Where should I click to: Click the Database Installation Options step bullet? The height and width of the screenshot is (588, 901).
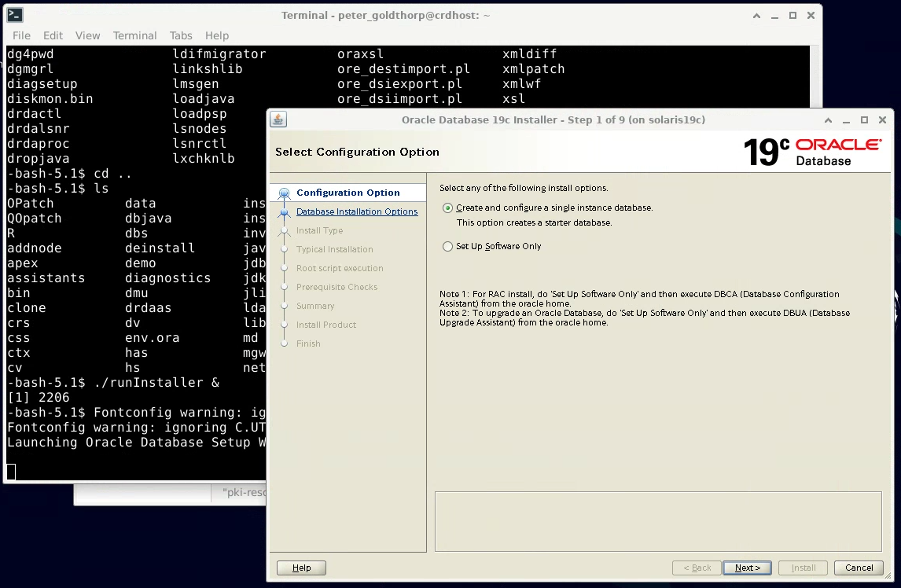pos(285,212)
